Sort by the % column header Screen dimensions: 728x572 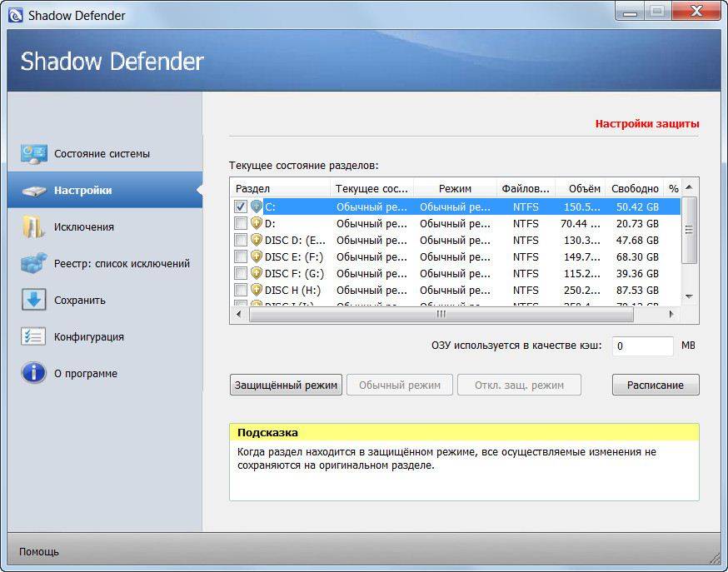(673, 188)
